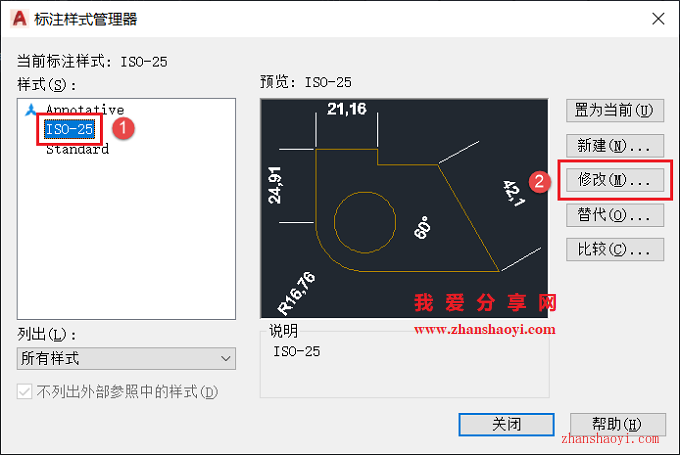
Task: Close the 标注样式管理器 window with X
Action: click(x=658, y=19)
